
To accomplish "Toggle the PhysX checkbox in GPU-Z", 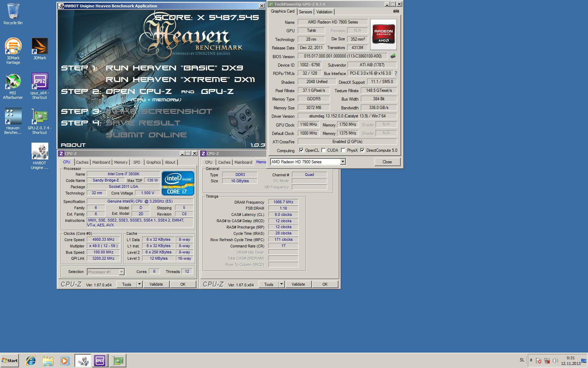I will [343, 150].
